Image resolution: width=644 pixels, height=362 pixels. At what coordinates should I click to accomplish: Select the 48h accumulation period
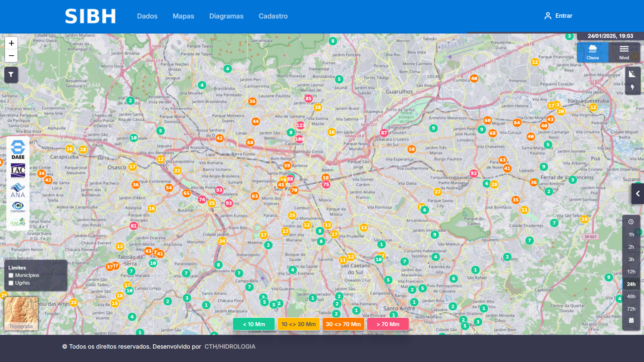click(x=631, y=296)
